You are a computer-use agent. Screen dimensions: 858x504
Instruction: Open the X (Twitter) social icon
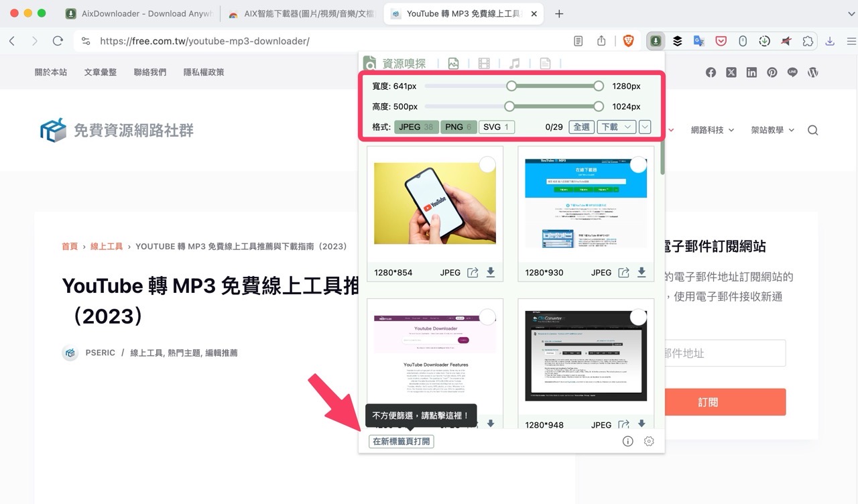[x=731, y=72]
